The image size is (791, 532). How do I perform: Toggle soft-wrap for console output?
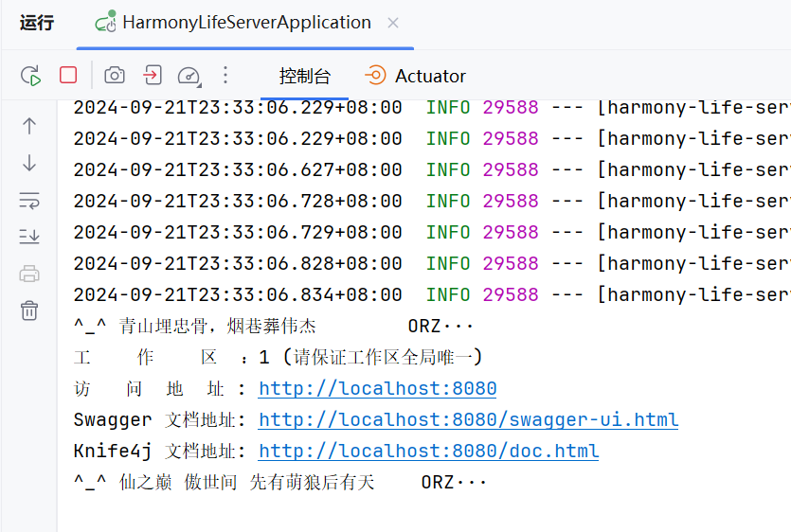(29, 200)
